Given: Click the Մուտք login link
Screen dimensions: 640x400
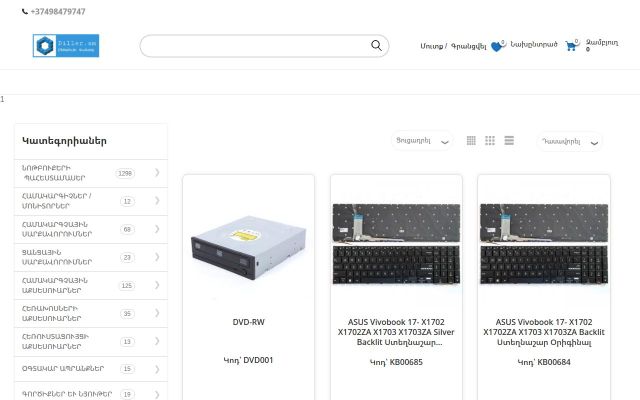Looking at the screenshot, I should tap(431, 46).
